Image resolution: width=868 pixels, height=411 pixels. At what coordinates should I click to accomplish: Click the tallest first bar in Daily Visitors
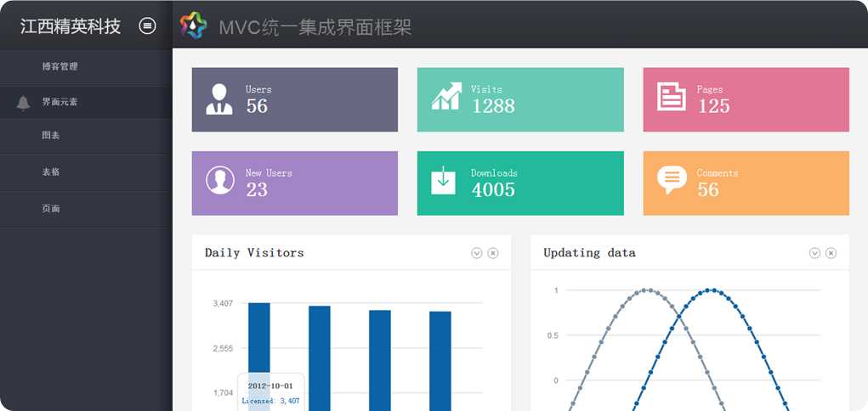coord(259,357)
